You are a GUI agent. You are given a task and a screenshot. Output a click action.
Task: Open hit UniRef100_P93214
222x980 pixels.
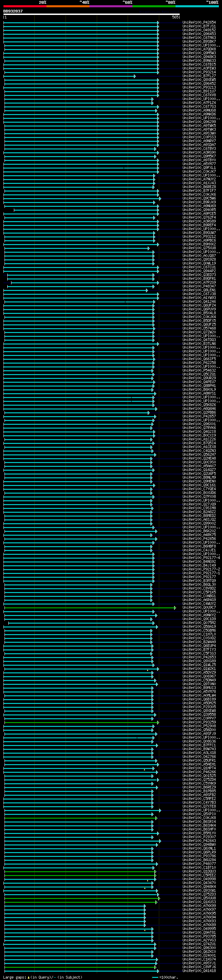pos(199,72)
